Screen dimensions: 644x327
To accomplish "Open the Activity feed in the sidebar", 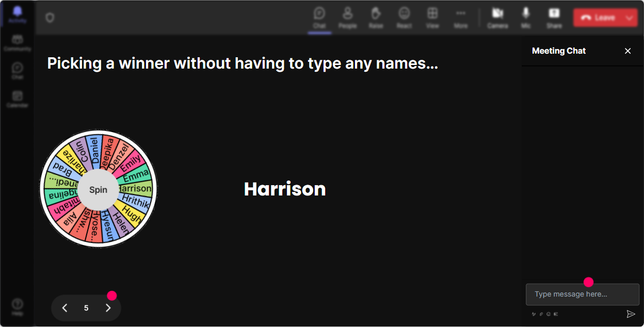I will 17,14.
